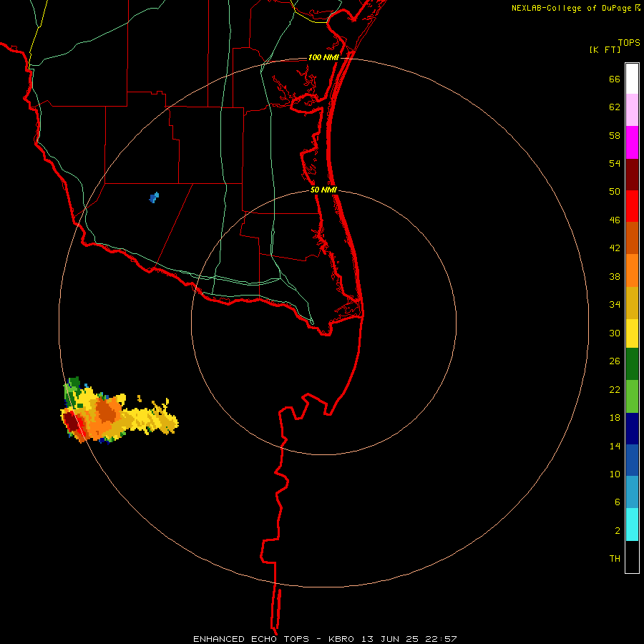
Task: Click the gold 34 kft legend swatch
Action: (632, 303)
